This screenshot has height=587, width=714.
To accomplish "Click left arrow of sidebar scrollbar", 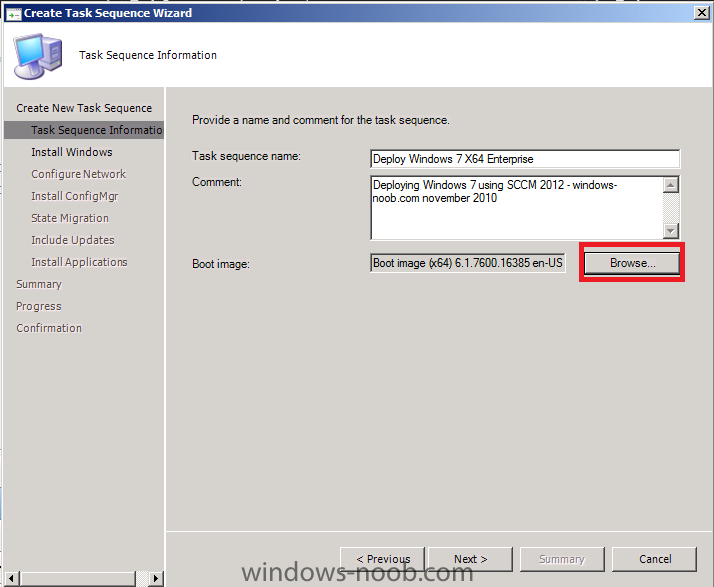I will 11,579.
